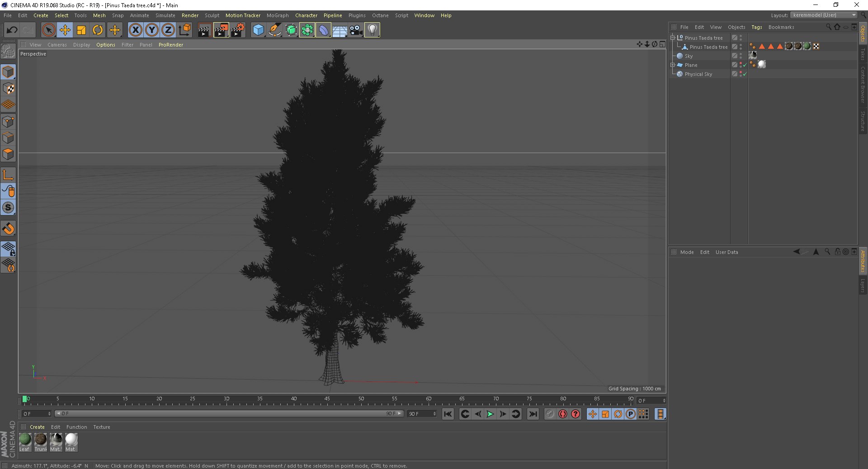Click the Array generator icon

[307, 30]
